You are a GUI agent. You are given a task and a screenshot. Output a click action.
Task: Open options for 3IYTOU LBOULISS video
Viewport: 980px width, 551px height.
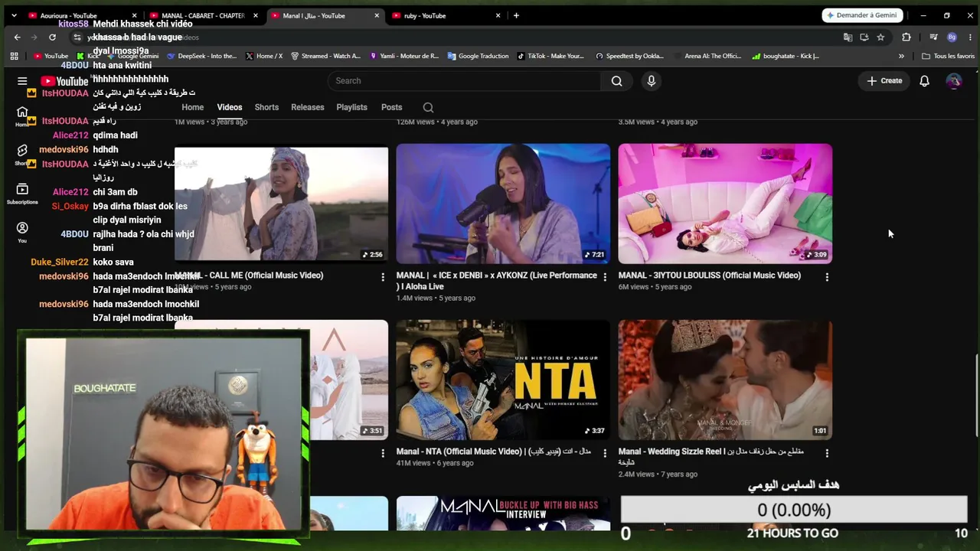tap(827, 277)
